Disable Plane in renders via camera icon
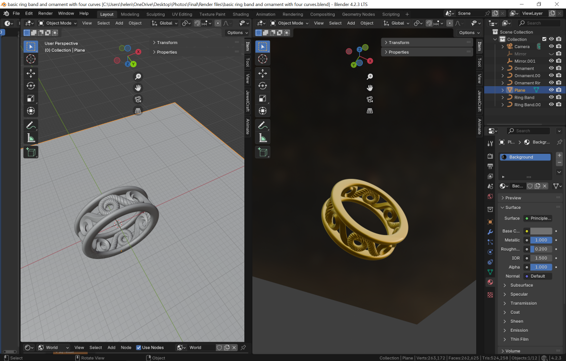This screenshot has width=566, height=361. point(558,90)
